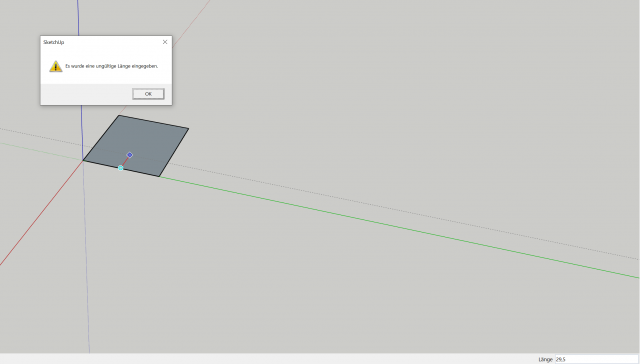
Task: Click the OK button in the dialog
Action: 148,94
